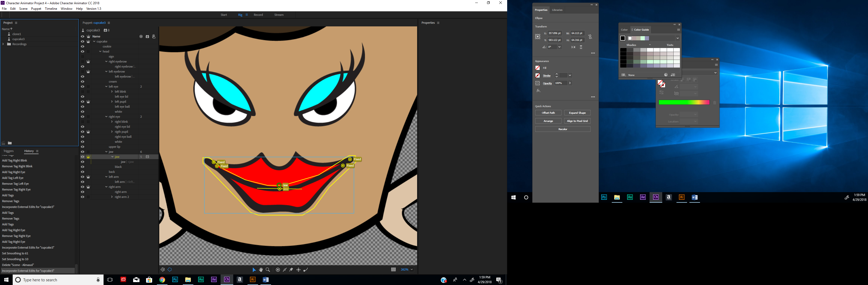Image resolution: width=868 pixels, height=285 pixels.
Task: Toggle visibility of the 'black' layer
Action: (x=83, y=167)
